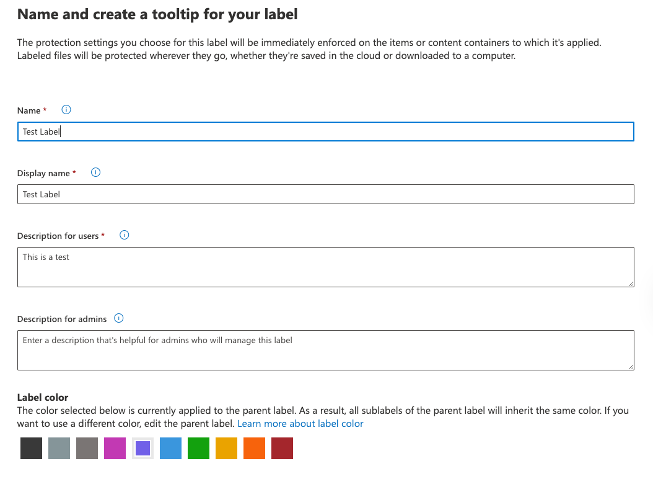Select the Description for admins textarea

pyautogui.click(x=326, y=350)
